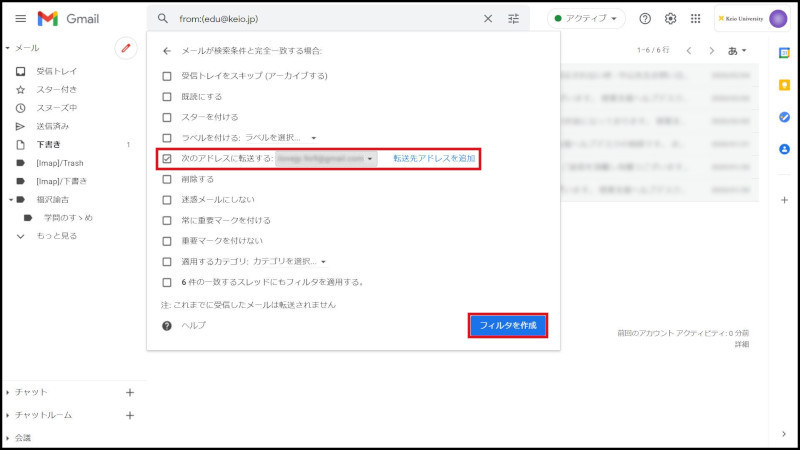Check 受信トレイをスキップ checkbox

[168, 76]
